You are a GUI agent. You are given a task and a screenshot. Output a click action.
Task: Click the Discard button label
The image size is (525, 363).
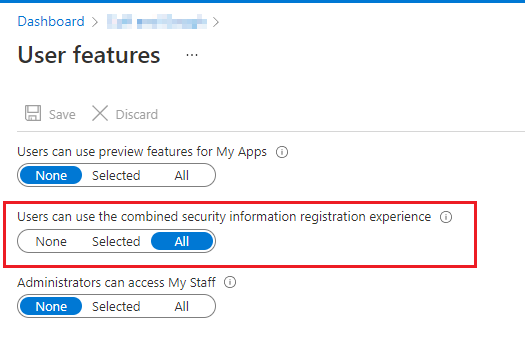pyautogui.click(x=137, y=115)
